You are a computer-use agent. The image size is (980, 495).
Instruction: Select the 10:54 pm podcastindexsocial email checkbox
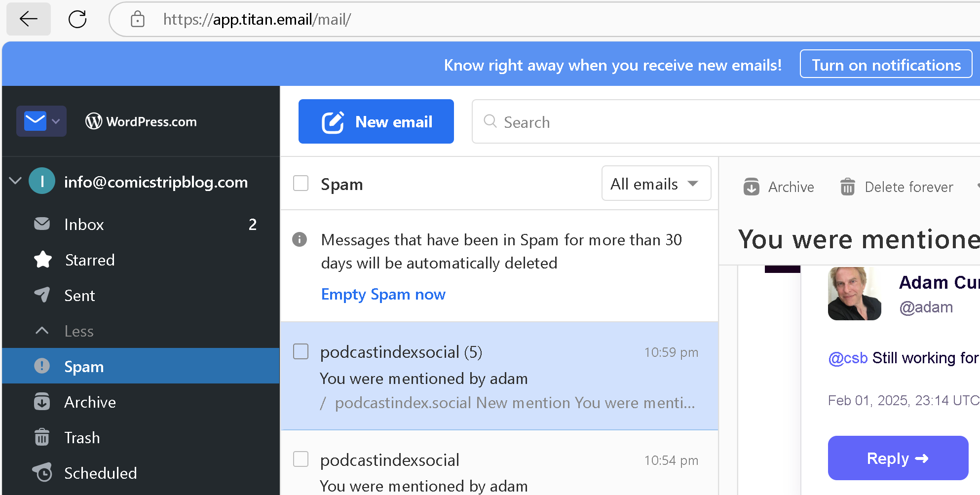[x=301, y=459]
